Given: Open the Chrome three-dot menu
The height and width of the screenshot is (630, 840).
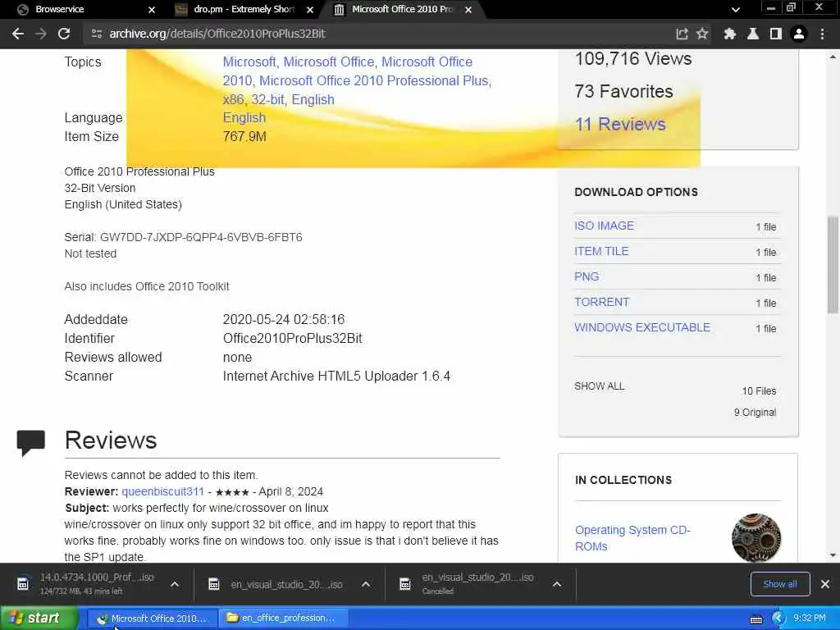Looking at the screenshot, I should tap(822, 34).
